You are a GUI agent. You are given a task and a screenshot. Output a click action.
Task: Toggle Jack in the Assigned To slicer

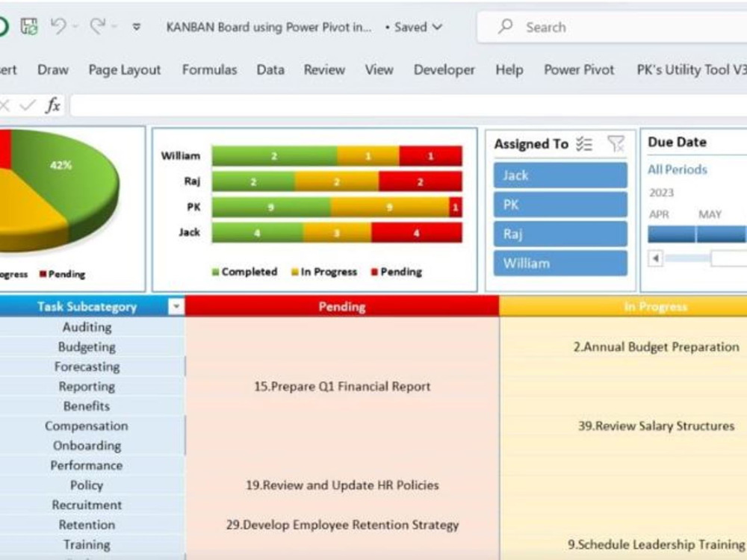click(560, 175)
